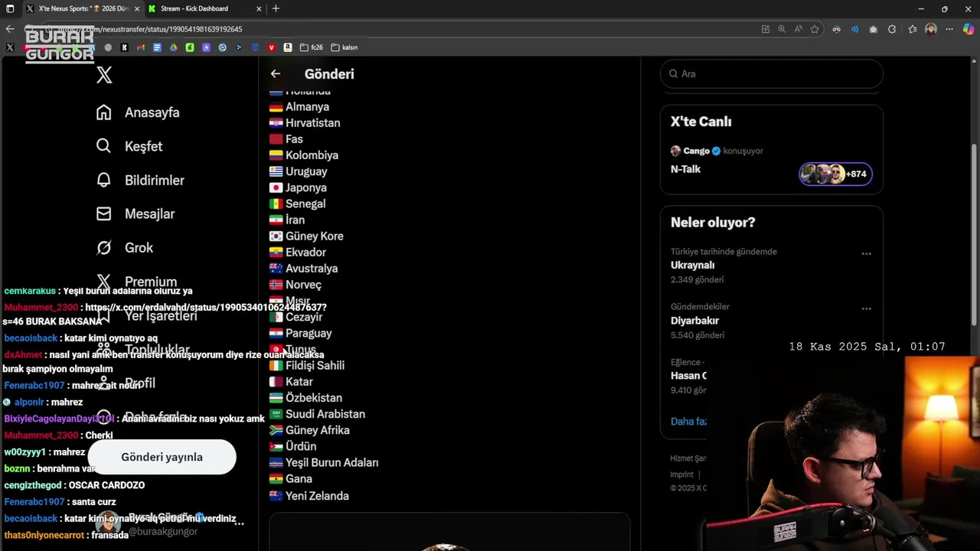Click the blue sound-wave extension icon

(x=855, y=29)
